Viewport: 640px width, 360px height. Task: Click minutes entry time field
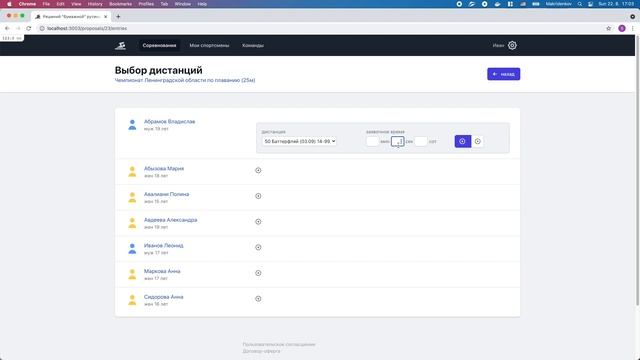372,141
